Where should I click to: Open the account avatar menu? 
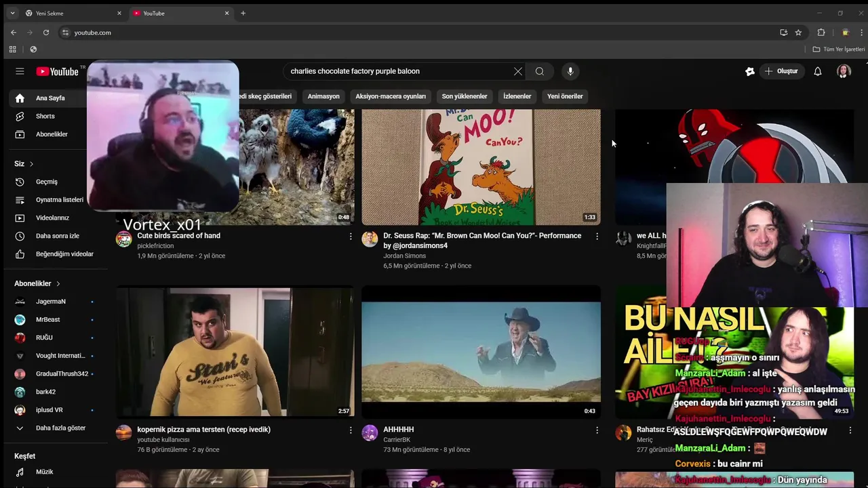(844, 71)
